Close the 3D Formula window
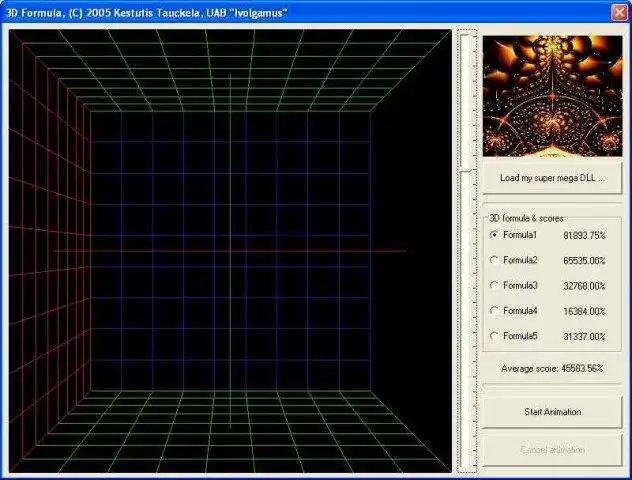The height and width of the screenshot is (480, 632). pyautogui.click(x=619, y=12)
